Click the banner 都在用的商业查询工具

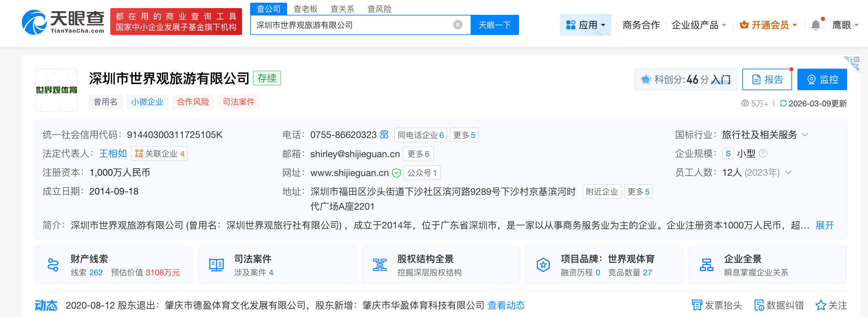(176, 22)
